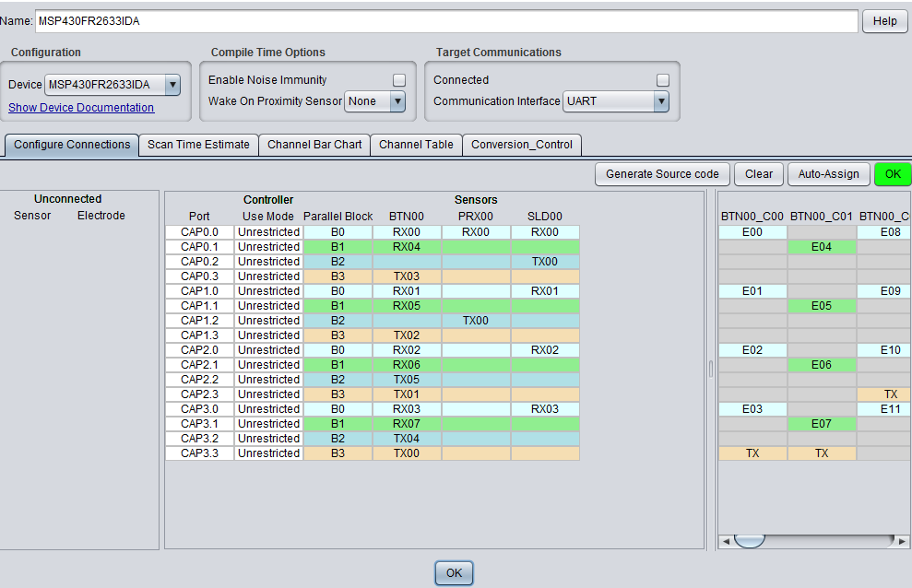The image size is (912, 588).
Task: Click the PRX00 sensor column header
Action: (476, 217)
